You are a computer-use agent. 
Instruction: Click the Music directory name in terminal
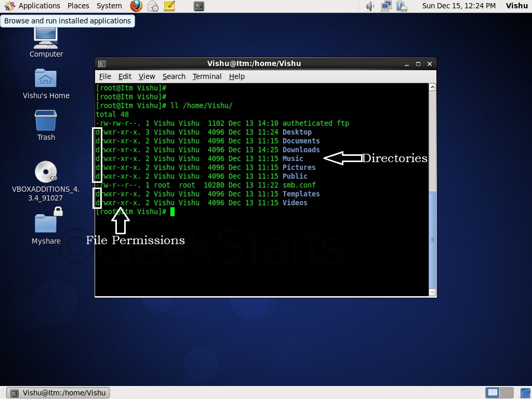pos(293,159)
